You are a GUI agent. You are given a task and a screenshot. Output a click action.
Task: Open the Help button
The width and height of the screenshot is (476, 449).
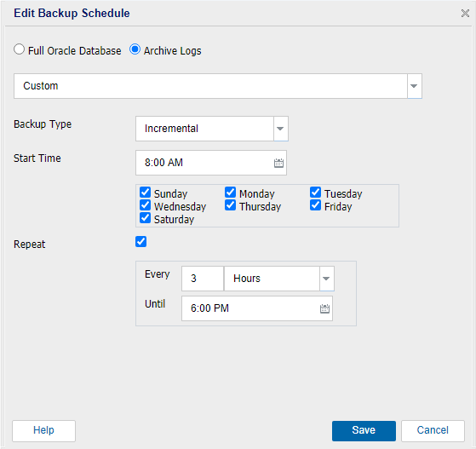tap(43, 431)
